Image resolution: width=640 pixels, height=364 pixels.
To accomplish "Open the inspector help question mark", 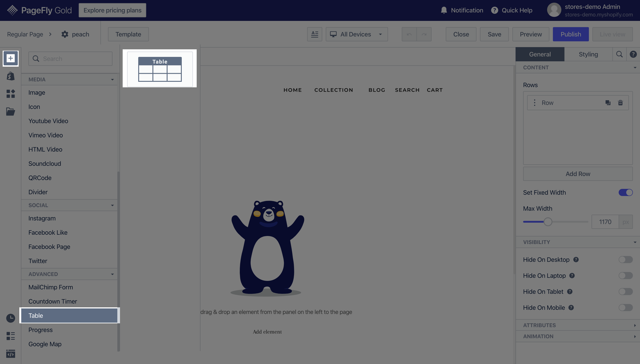I will (x=633, y=54).
